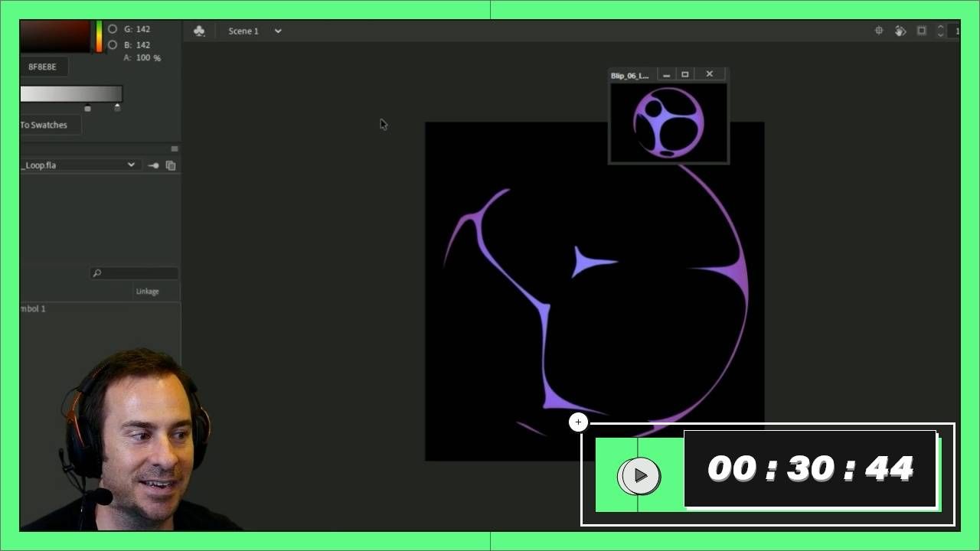The image size is (980, 551).
Task: Click the purple orb preview thumbnail
Action: [668, 122]
